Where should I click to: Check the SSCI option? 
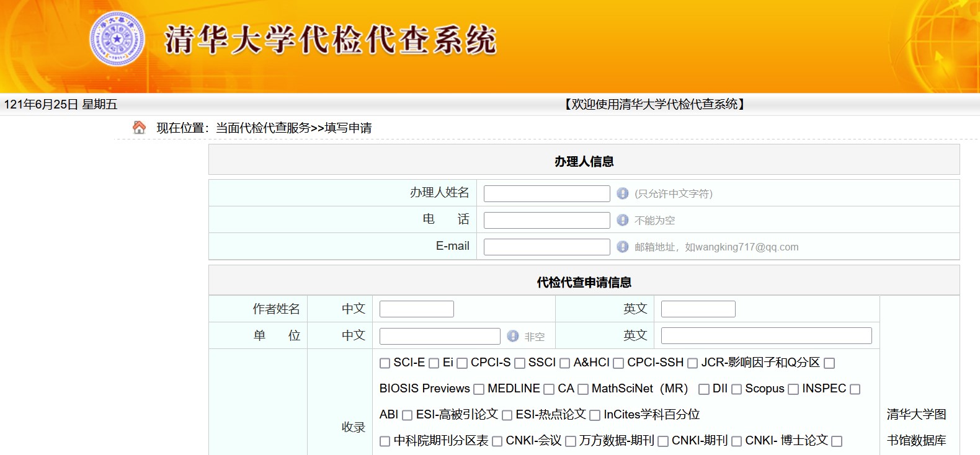click(x=520, y=363)
